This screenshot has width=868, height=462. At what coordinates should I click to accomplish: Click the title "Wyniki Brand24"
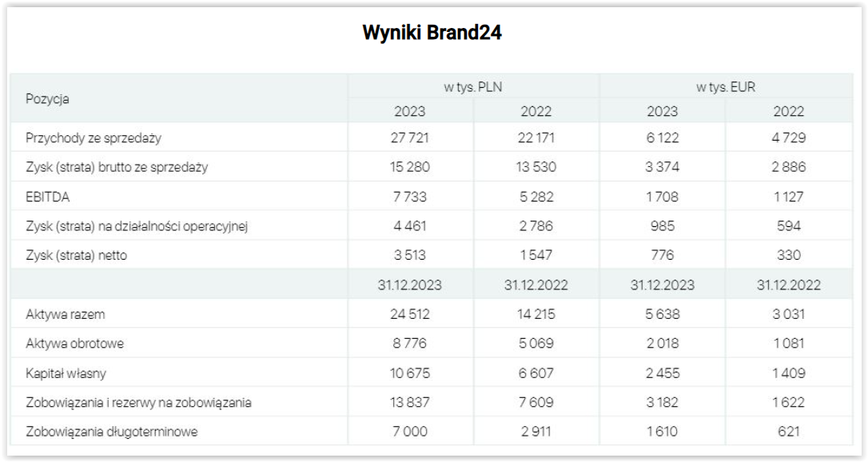click(432, 33)
